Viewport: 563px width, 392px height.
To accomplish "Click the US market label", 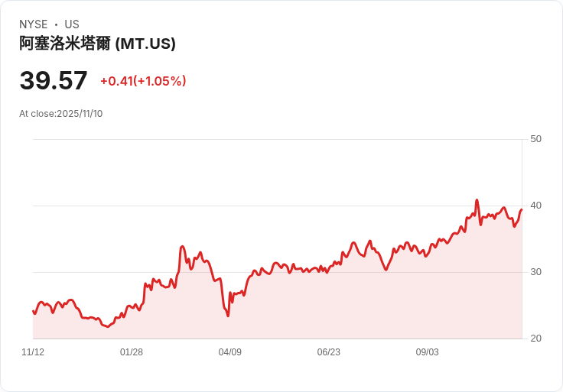I will click(72, 24).
